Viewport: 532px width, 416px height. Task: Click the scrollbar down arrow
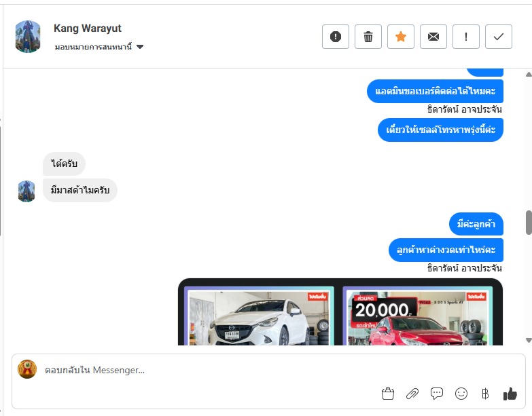point(529,340)
